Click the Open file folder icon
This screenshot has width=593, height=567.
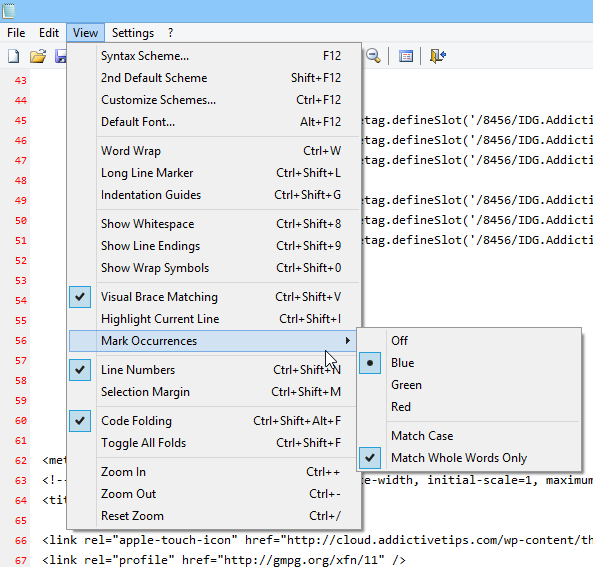click(38, 56)
